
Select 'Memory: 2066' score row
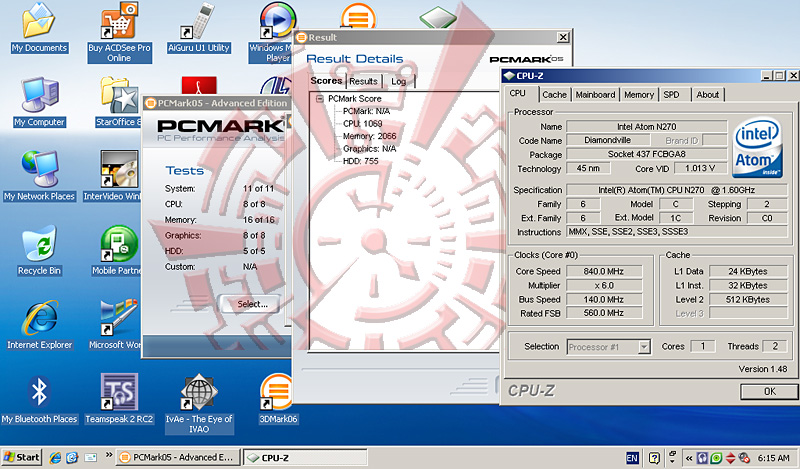tap(369, 136)
